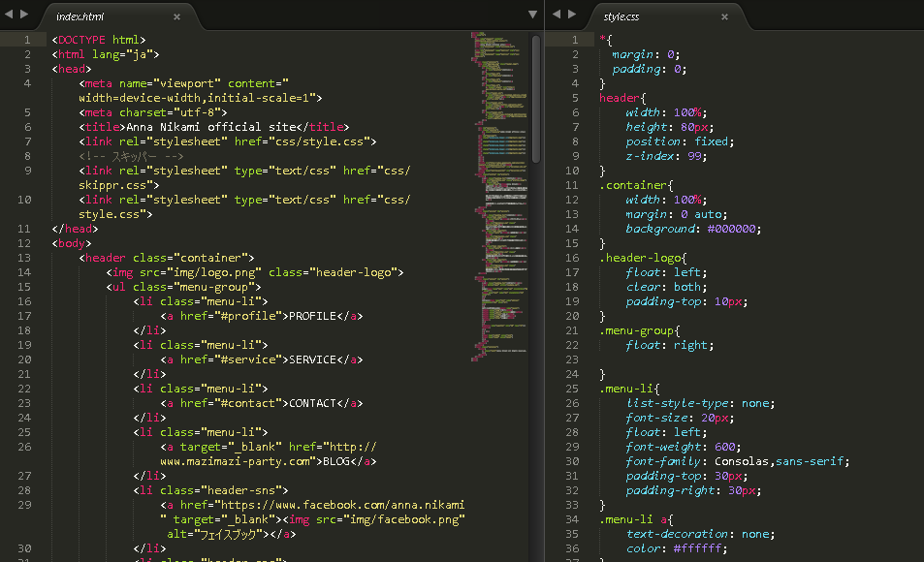Click the li class="header-sns" line 28
924x562 pixels.
click(210, 490)
